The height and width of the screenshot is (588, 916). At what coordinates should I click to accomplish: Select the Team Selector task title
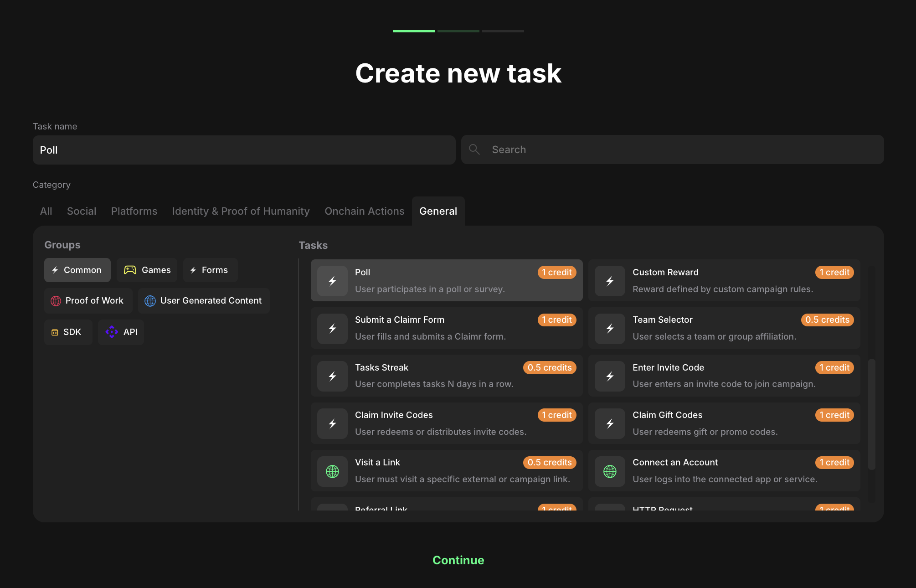point(663,320)
